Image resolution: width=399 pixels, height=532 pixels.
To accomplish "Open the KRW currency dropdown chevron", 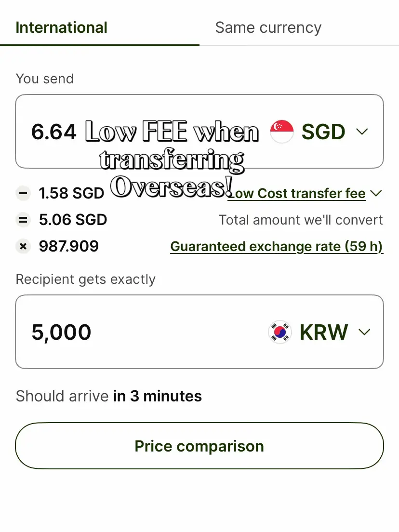I will coord(365,332).
